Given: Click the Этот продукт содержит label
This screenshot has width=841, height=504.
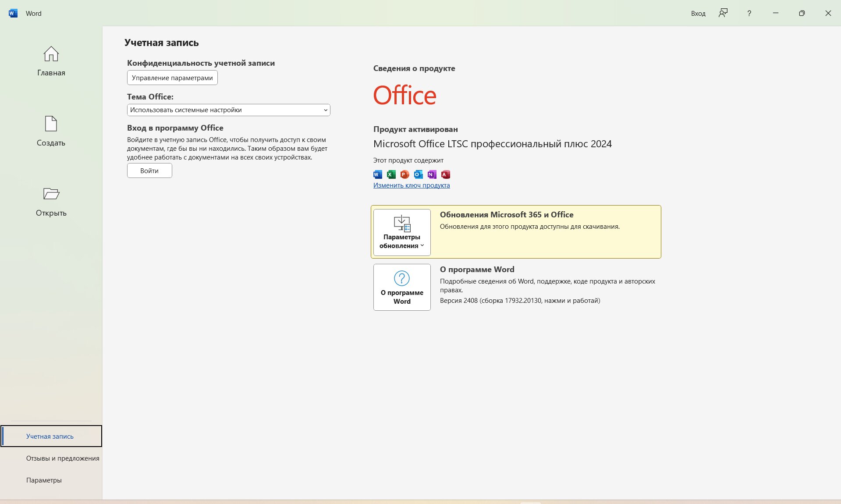Looking at the screenshot, I should pos(408,160).
